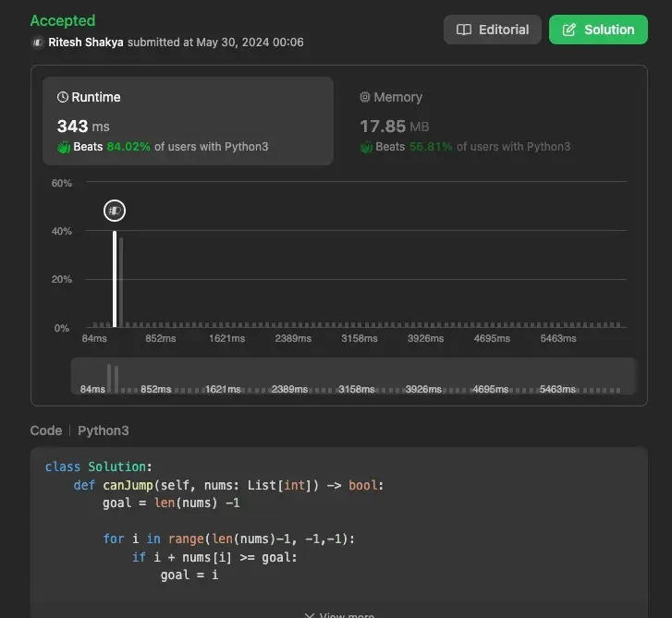Image resolution: width=672 pixels, height=618 pixels.
Task: Click the pencil icon on the Solution button
Action: click(568, 30)
